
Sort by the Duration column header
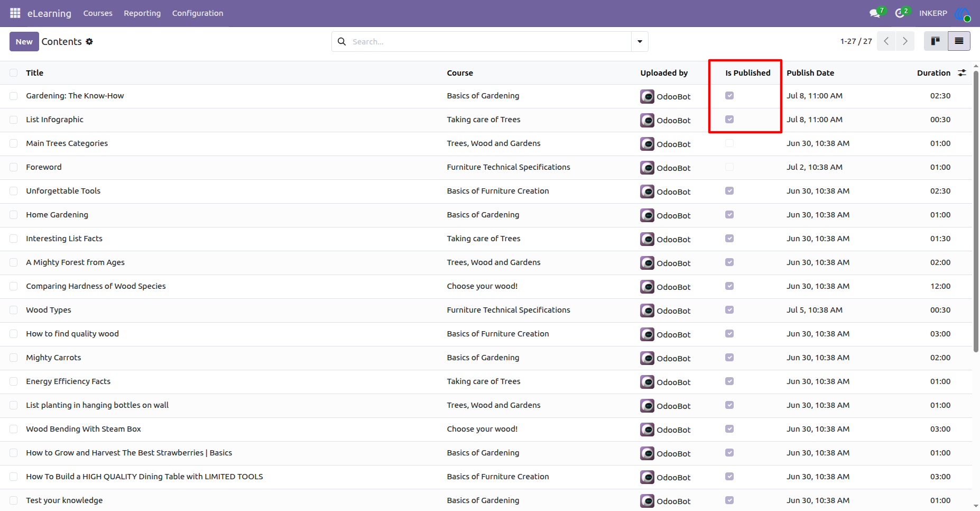[x=933, y=73]
